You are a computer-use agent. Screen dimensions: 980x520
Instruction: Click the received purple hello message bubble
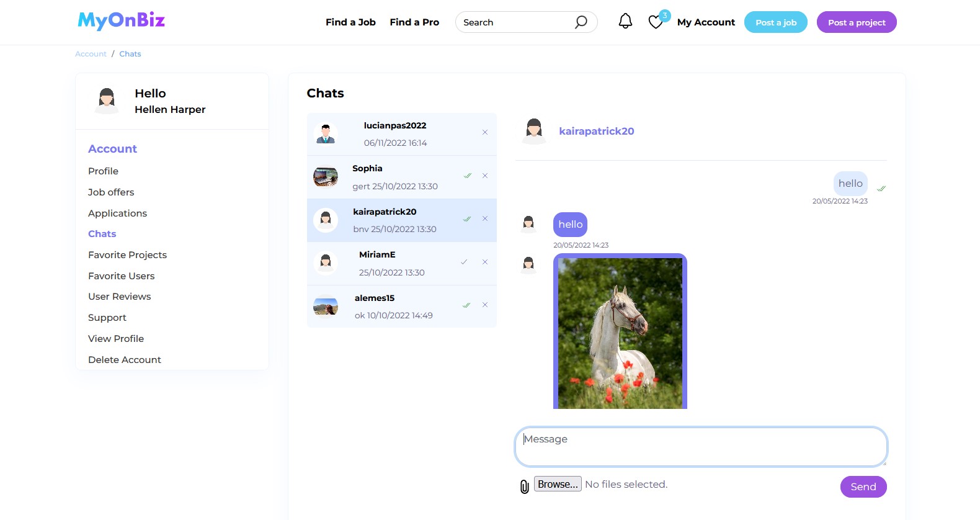pos(570,225)
